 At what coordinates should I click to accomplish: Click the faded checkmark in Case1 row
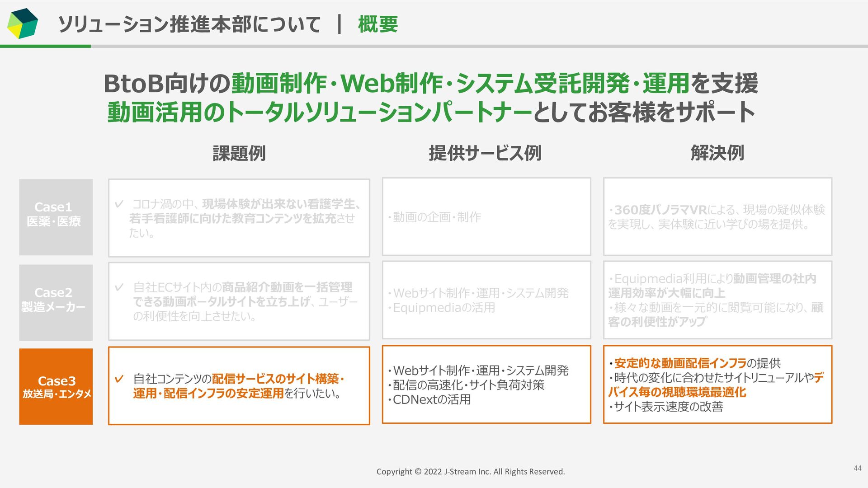[119, 204]
